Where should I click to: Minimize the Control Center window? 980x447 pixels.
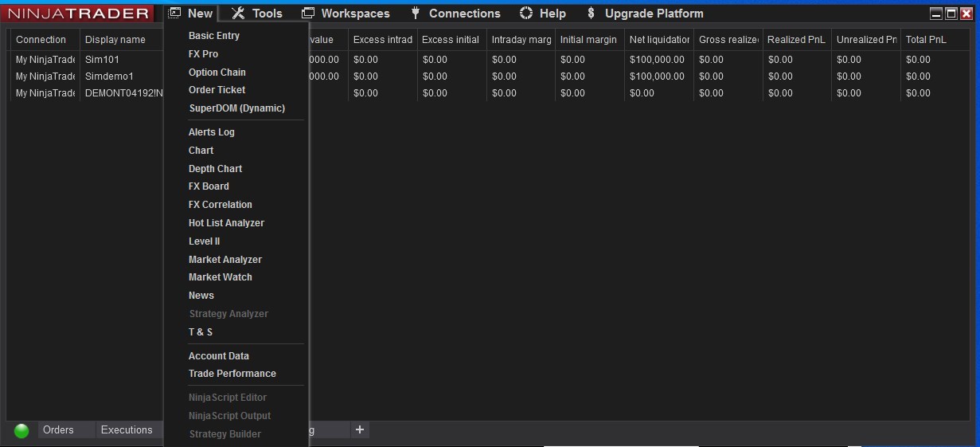pyautogui.click(x=936, y=14)
